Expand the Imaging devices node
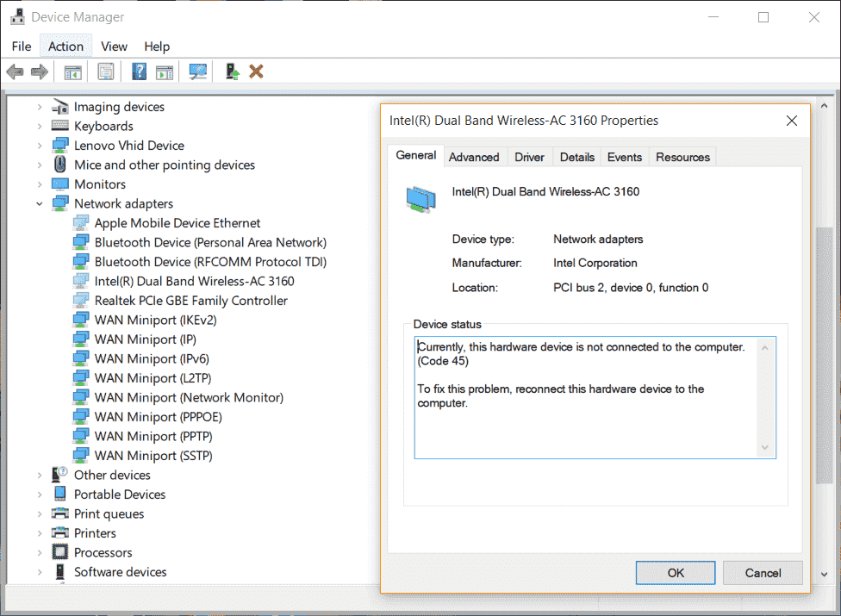841x616 pixels. pos(39,107)
